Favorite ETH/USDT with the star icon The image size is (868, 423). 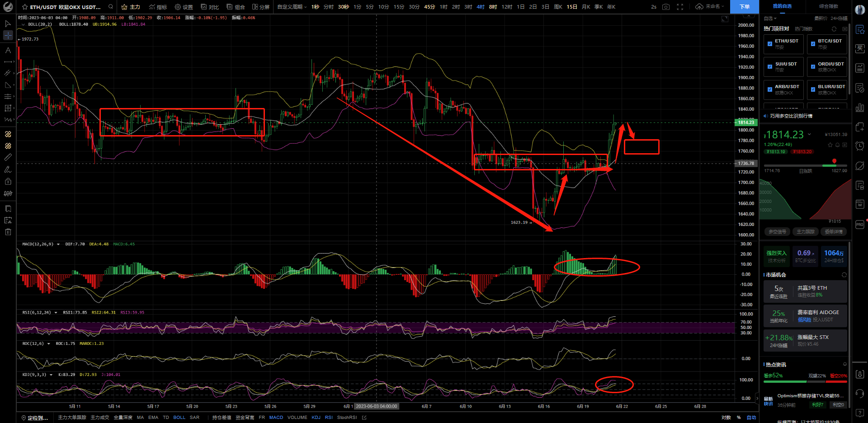pos(25,7)
